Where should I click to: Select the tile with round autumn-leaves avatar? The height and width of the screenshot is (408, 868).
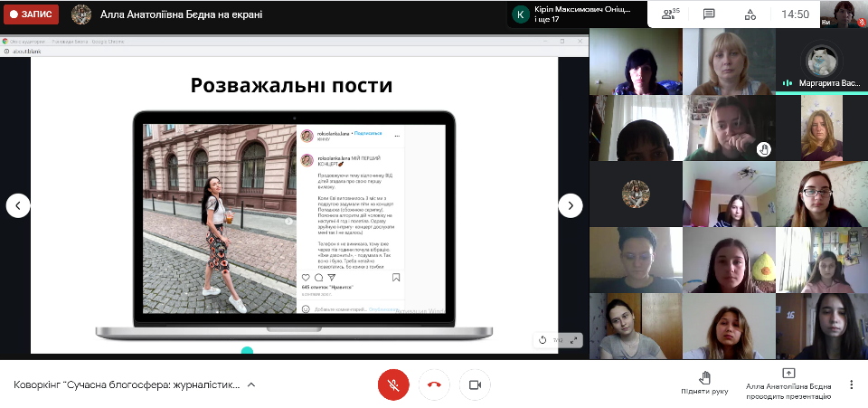tap(636, 195)
